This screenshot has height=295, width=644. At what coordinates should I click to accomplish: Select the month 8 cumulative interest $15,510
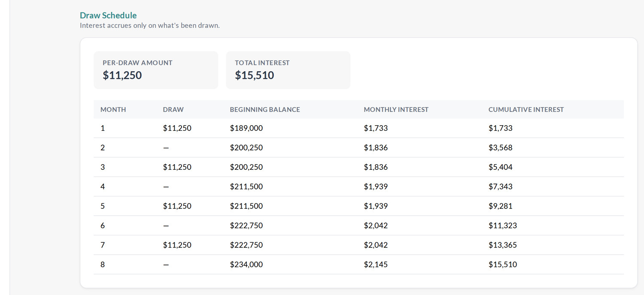(x=503, y=265)
